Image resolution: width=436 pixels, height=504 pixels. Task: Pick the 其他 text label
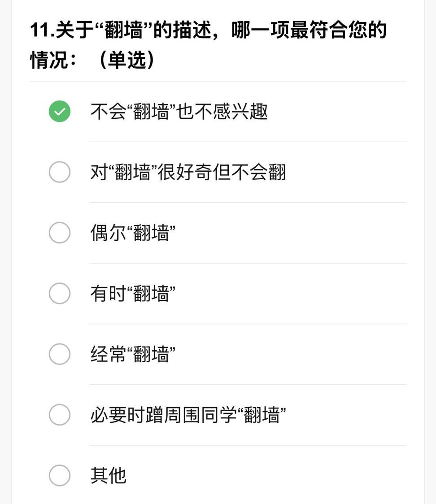click(x=109, y=476)
